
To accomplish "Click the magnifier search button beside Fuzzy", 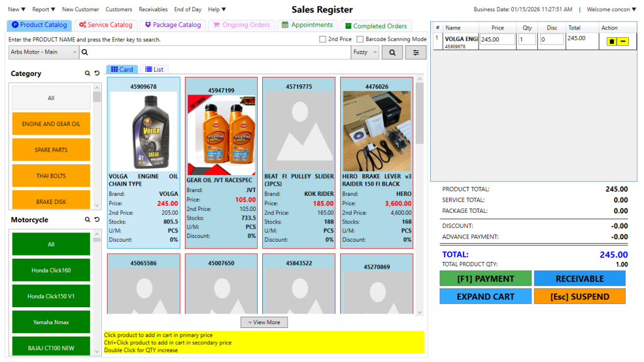I will point(392,52).
